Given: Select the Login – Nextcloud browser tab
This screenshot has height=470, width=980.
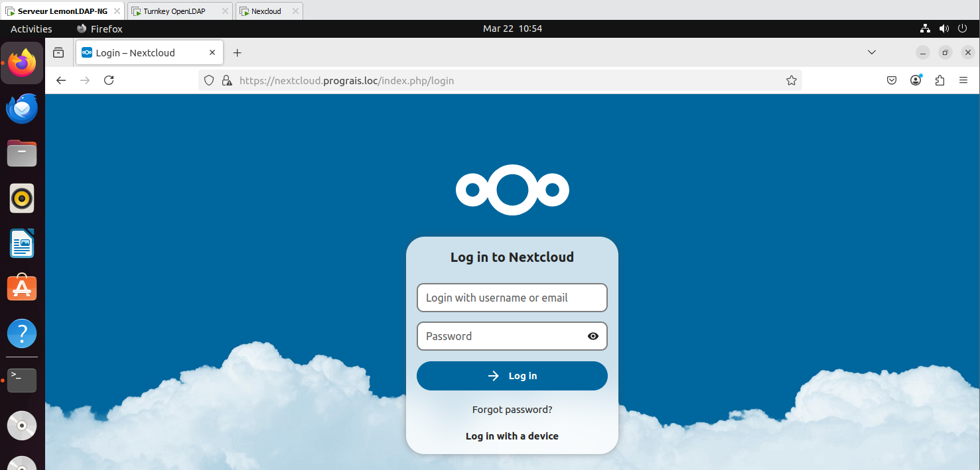Looking at the screenshot, I should point(149,53).
